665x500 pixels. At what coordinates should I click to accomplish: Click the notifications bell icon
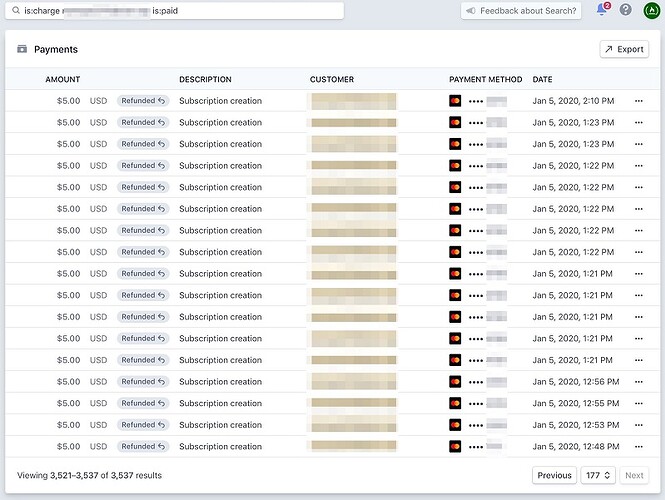[x=602, y=10]
